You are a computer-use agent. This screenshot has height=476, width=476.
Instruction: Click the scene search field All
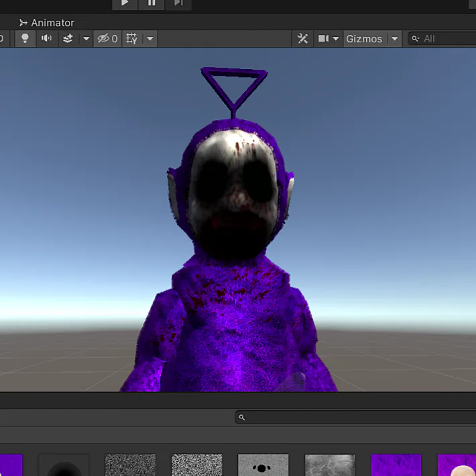click(443, 39)
